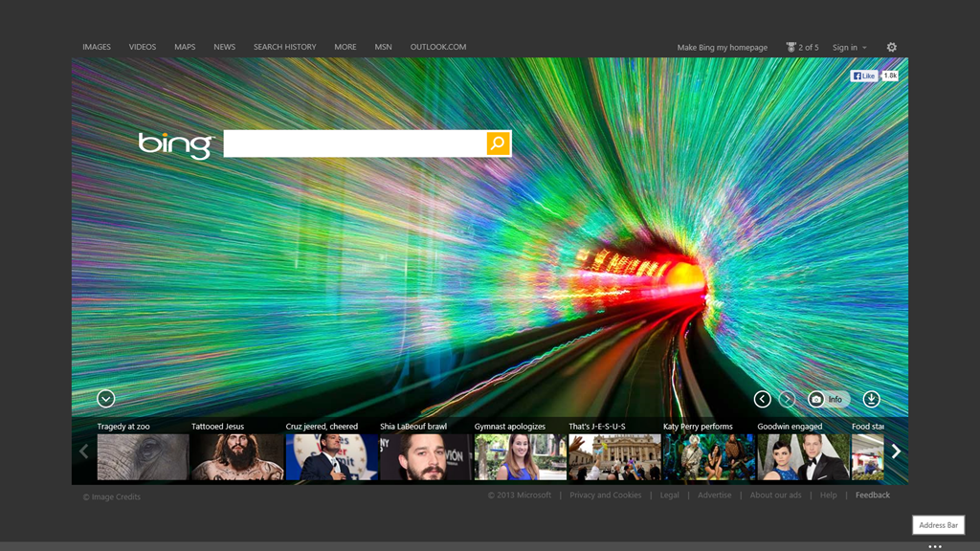980x551 pixels.
Task: Click into the Bing search box
Action: (354, 143)
